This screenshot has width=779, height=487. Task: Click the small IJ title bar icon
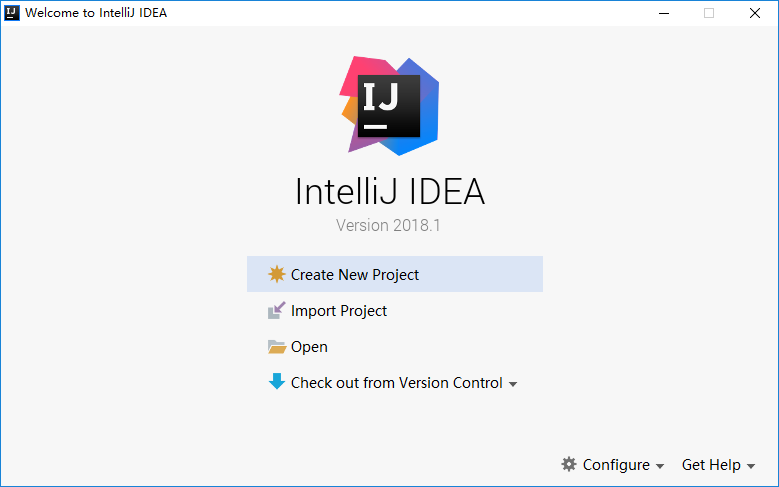point(12,13)
